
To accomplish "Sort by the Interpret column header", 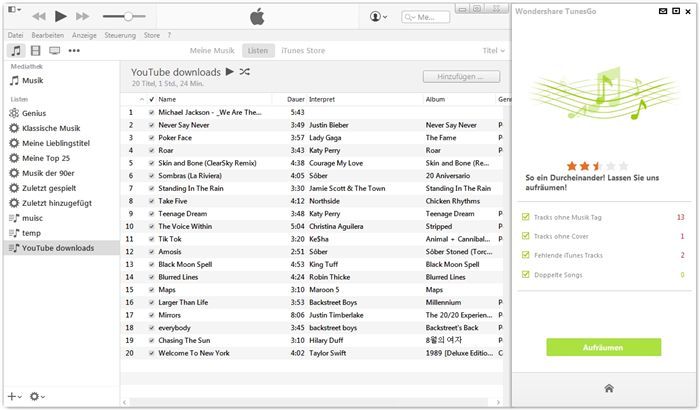I will click(x=322, y=99).
